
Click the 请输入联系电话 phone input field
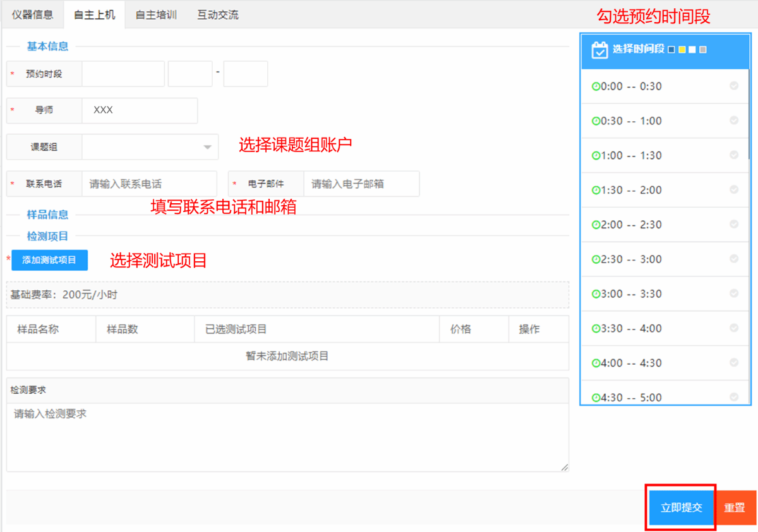[x=149, y=184]
